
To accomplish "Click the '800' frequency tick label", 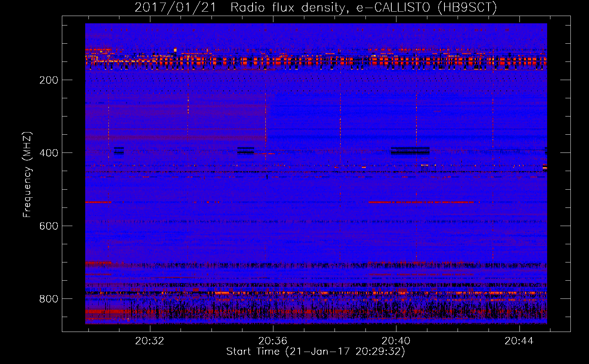I will click(x=49, y=299).
